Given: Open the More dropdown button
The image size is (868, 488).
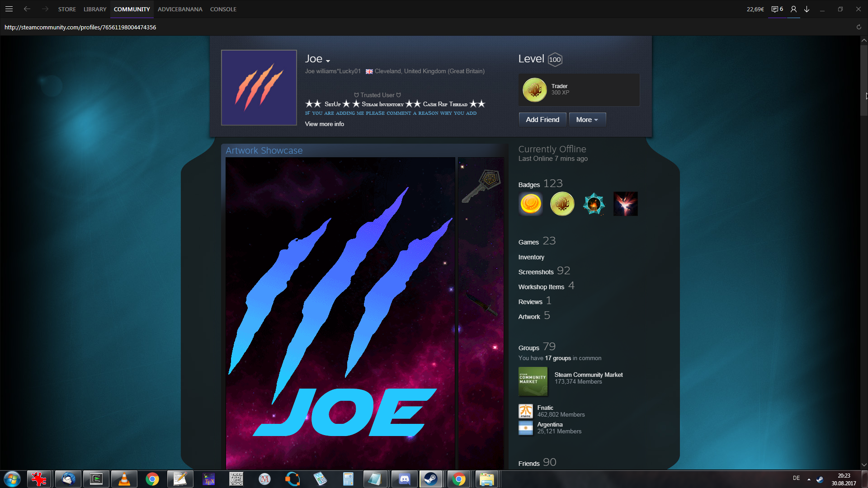Looking at the screenshot, I should pos(587,120).
